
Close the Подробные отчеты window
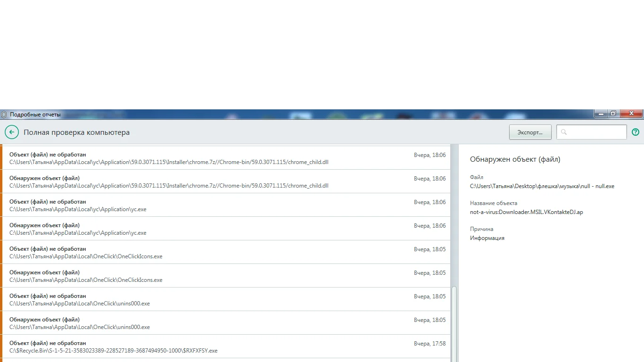(631, 114)
